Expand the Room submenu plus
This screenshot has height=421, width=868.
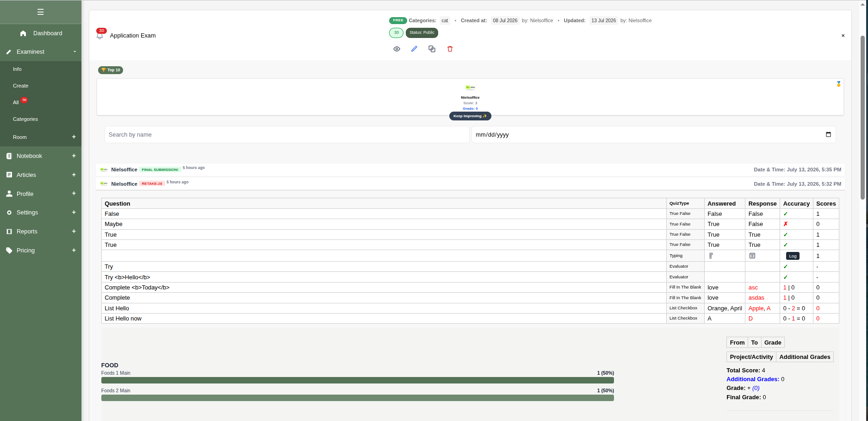click(74, 137)
